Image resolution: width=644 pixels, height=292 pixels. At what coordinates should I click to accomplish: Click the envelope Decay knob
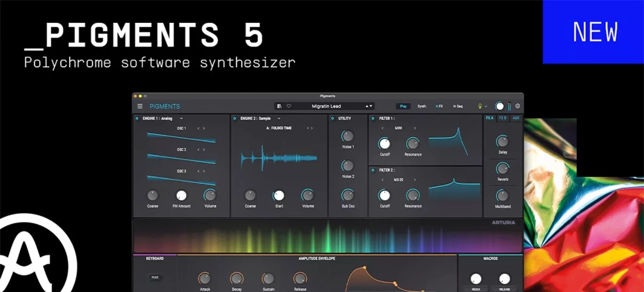(x=236, y=278)
